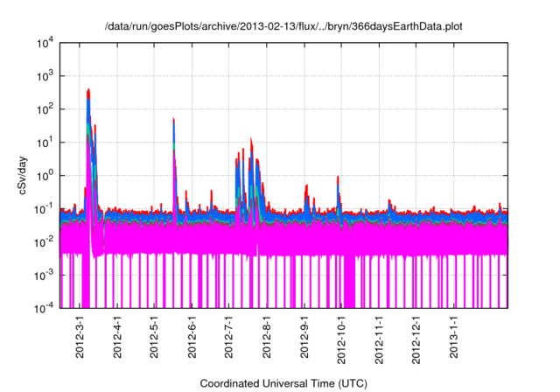Click the 2012-8-1 date tick label

point(266,336)
